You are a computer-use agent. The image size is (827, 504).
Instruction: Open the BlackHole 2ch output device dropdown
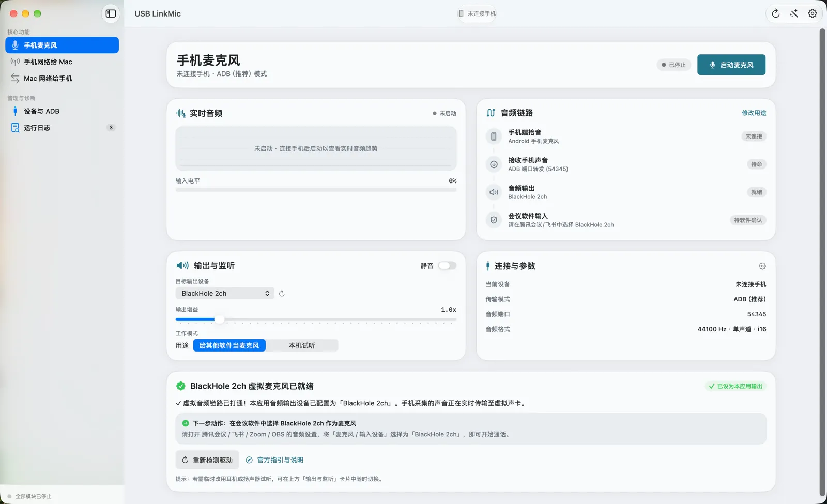(x=225, y=293)
